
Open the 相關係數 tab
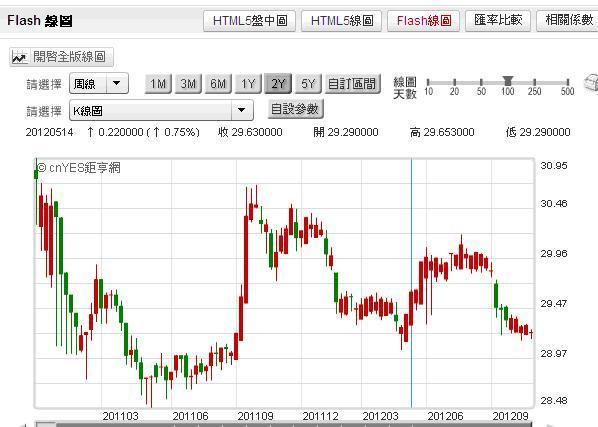click(x=568, y=21)
